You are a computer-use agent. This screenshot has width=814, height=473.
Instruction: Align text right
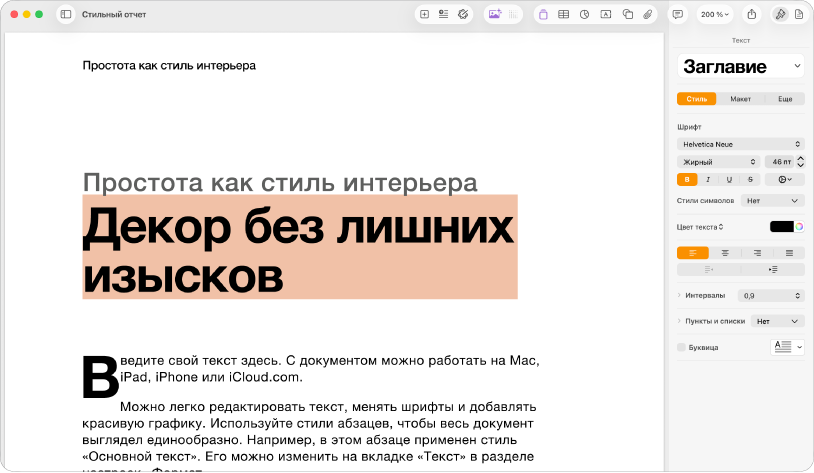point(757,253)
